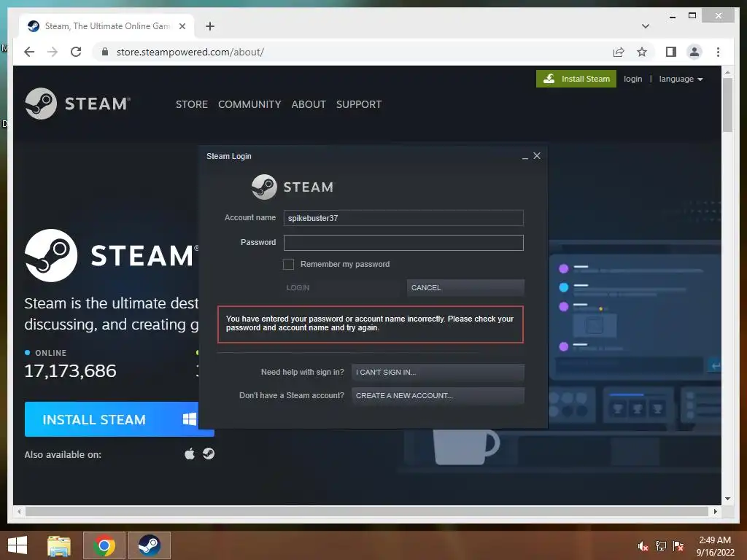Viewport: 747px width, 560px height.
Task: Bookmark this page with the star icon
Action: [x=642, y=52]
